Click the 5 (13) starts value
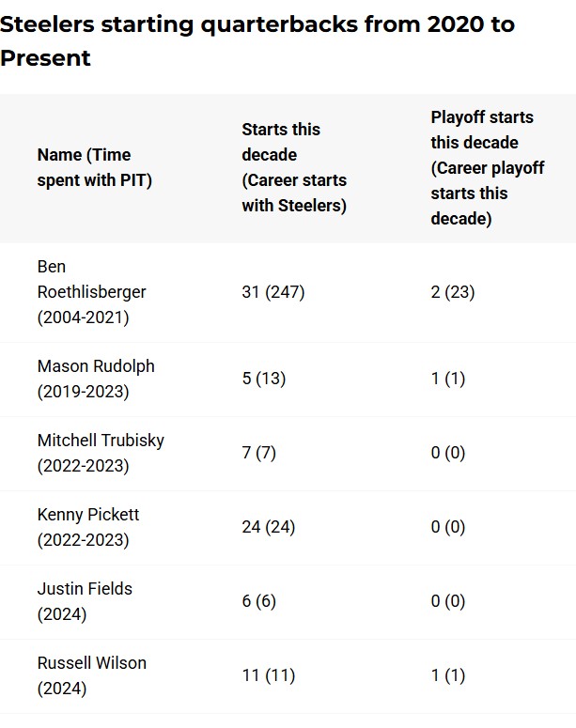This screenshot has width=576, height=728. [x=263, y=379]
